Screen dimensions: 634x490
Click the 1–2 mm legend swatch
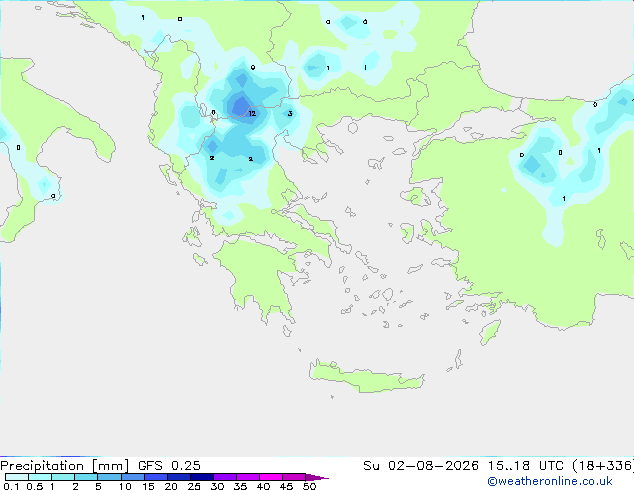(x=63, y=477)
